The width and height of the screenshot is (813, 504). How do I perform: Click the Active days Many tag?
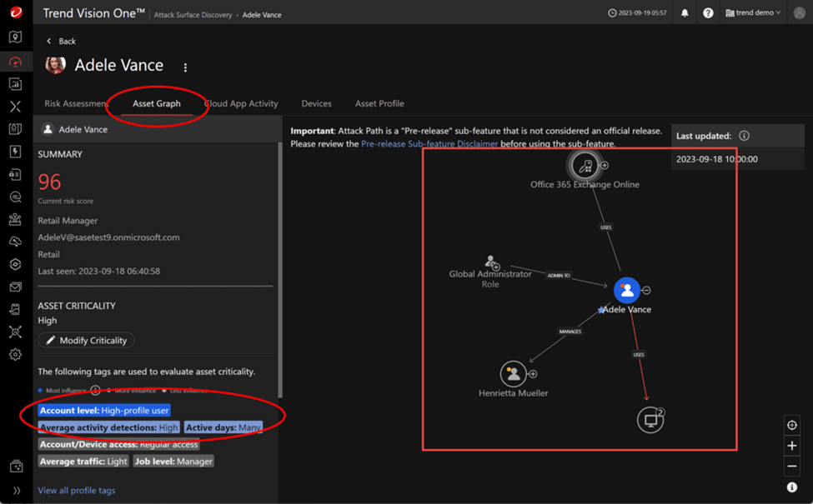coord(223,427)
